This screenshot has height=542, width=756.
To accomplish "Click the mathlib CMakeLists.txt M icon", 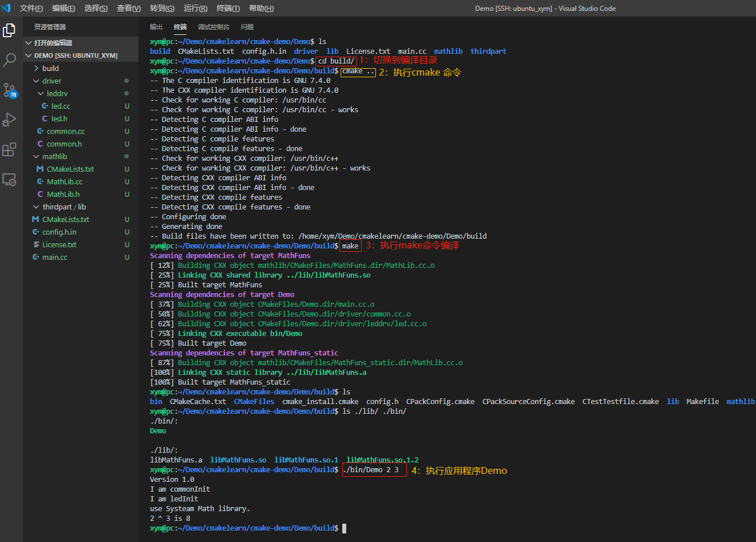I will [x=40, y=169].
